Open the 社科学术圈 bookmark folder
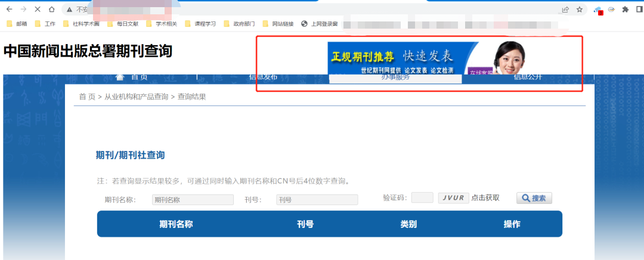This screenshot has width=644, height=260. [x=81, y=24]
